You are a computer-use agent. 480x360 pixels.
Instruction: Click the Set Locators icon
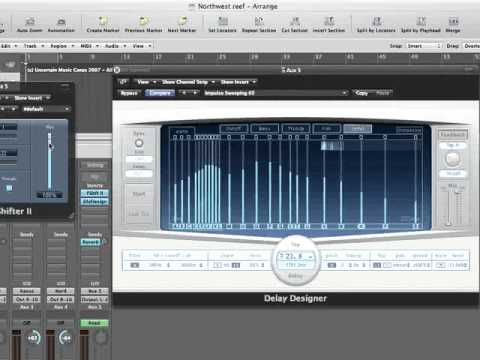coord(222,22)
